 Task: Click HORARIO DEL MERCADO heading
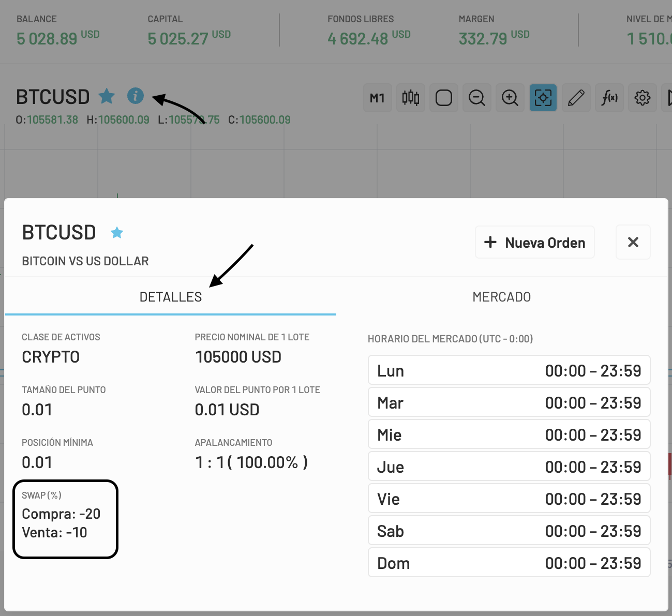click(x=450, y=339)
